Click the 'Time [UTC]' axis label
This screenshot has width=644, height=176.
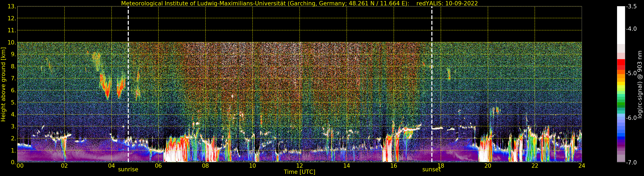coord(300,172)
